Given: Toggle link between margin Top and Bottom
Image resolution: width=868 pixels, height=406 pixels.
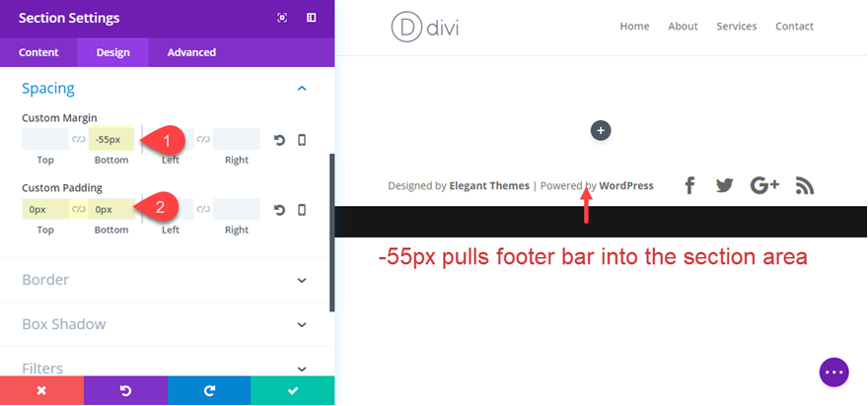Looking at the screenshot, I should point(79,139).
